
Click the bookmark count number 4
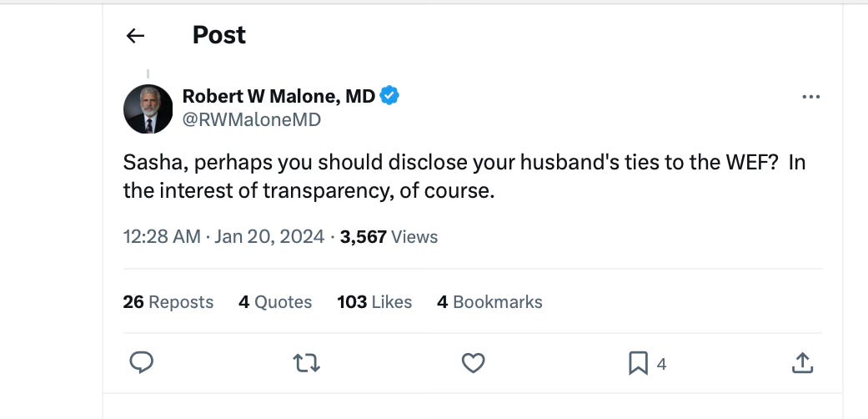point(661,364)
